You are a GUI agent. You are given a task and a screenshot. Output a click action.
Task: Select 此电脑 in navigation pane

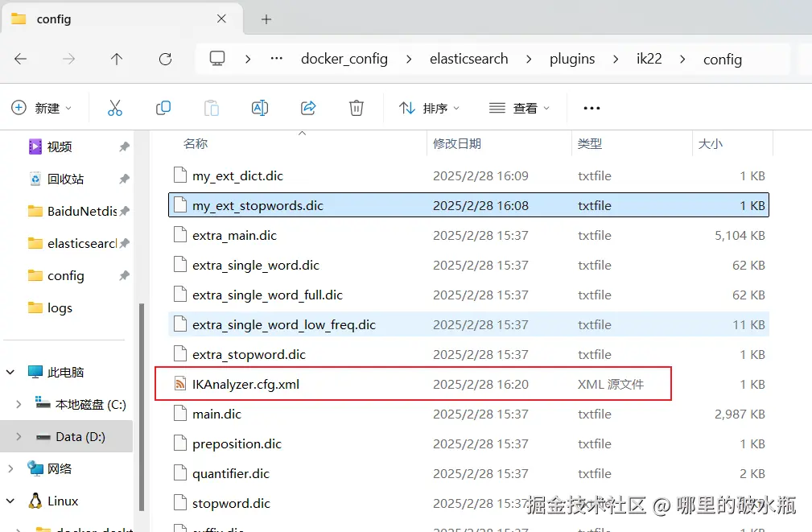[x=56, y=372]
